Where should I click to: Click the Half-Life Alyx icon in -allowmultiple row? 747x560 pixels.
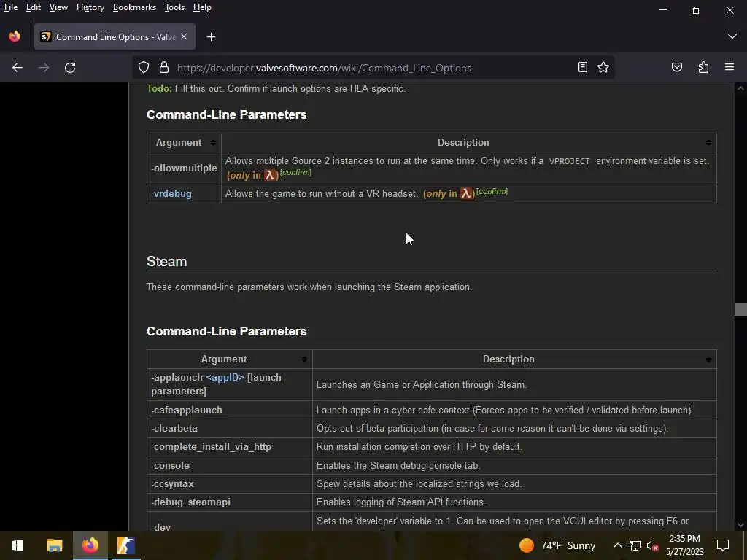[x=270, y=175]
